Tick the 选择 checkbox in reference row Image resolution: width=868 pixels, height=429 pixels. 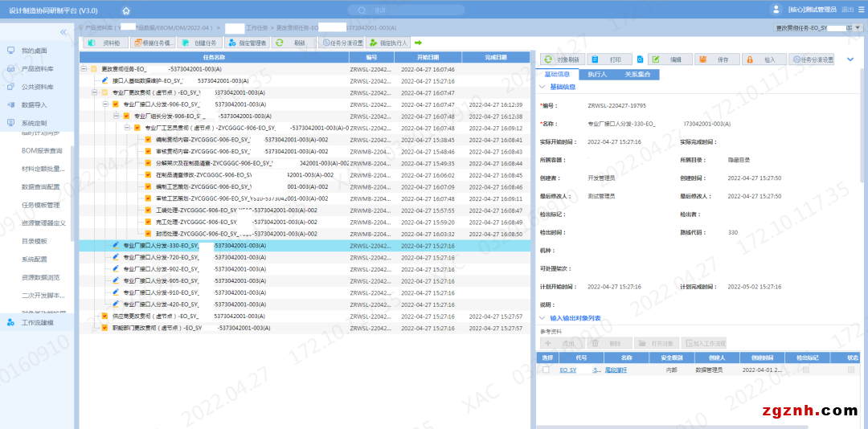click(x=547, y=370)
